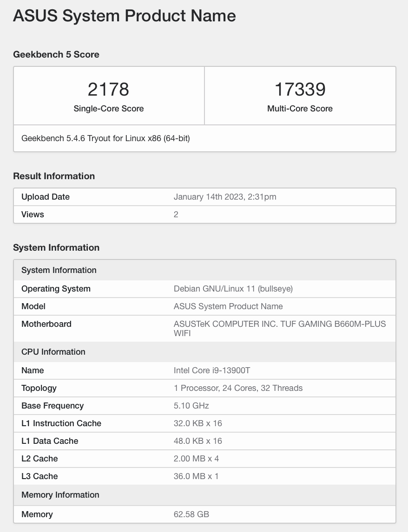Click the Geekbench 5.4.6 Tryout version text

click(105, 138)
